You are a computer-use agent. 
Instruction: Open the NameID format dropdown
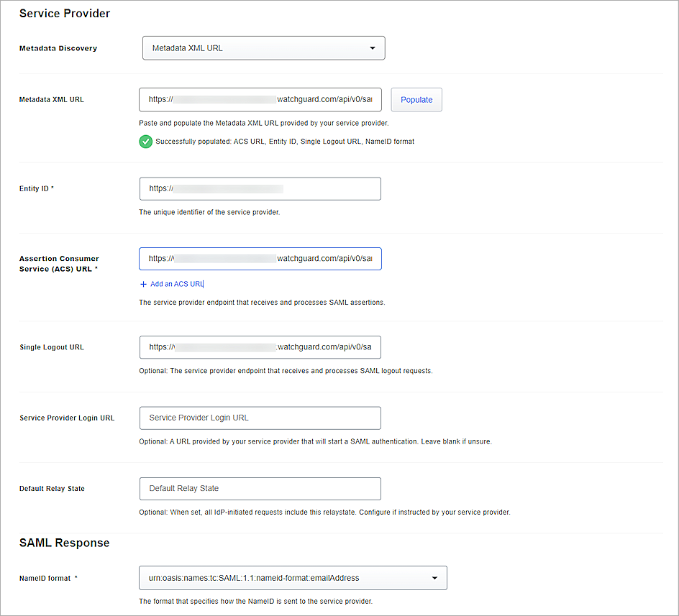[x=292, y=577]
